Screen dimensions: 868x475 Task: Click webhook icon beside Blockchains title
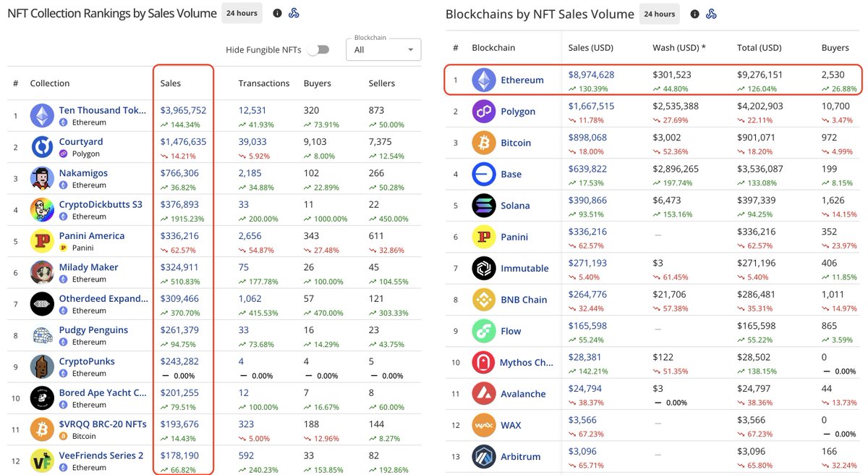pyautogui.click(x=711, y=14)
